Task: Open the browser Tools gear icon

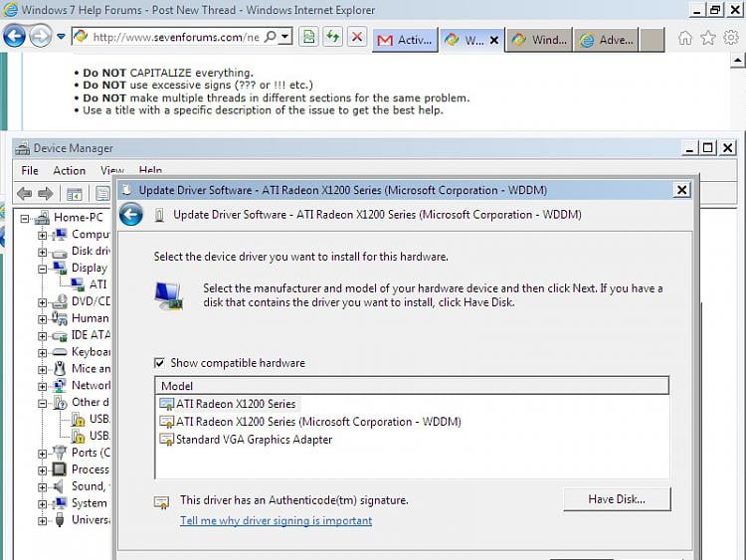Action: coord(731,38)
